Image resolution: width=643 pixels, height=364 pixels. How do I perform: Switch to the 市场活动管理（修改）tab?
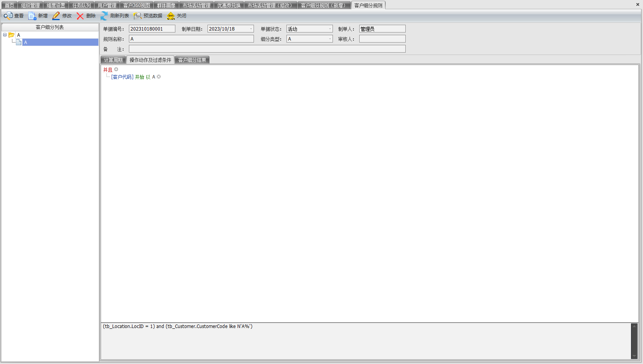[x=271, y=5]
